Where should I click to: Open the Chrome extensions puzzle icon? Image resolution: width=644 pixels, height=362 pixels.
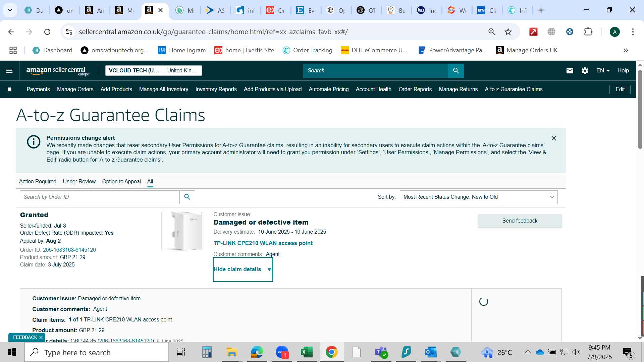(588, 32)
